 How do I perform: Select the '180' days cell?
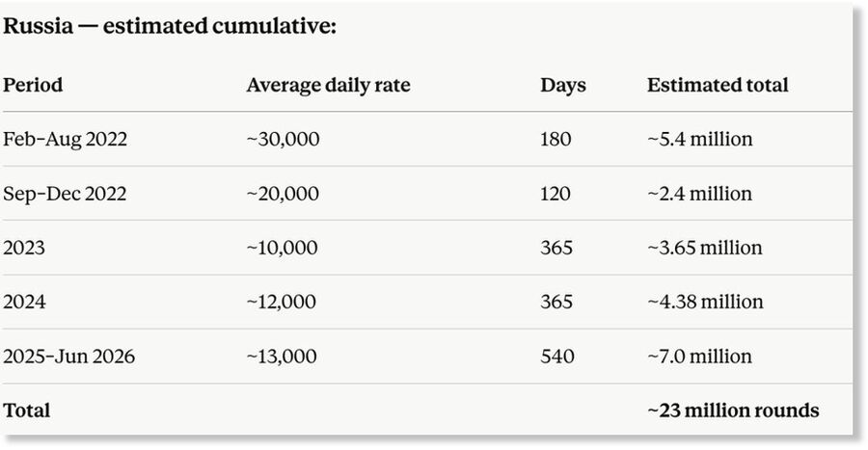(x=556, y=139)
